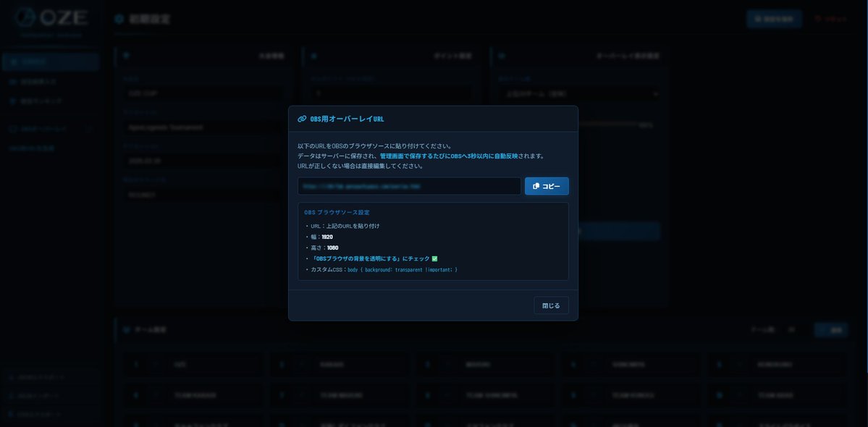Image resolution: width=868 pixels, height=427 pixels.
Task: Click the OBS用オーバーレイURL dialog title
Action: (x=347, y=119)
